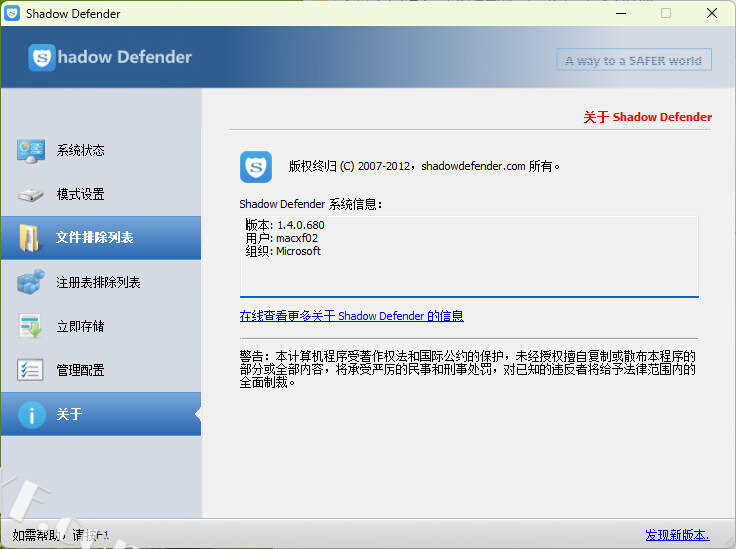Click the 组织: Microsoft line
Image resolution: width=736 pixels, height=549 pixels.
pyautogui.click(x=283, y=251)
